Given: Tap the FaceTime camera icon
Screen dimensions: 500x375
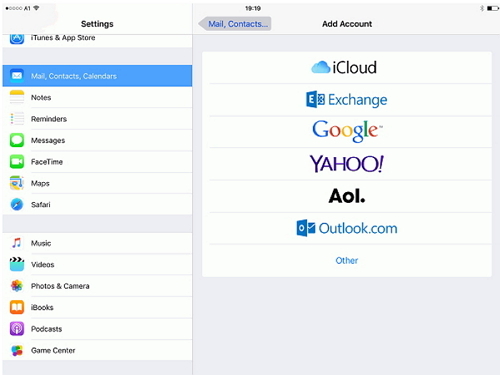Looking at the screenshot, I should coord(17,162).
